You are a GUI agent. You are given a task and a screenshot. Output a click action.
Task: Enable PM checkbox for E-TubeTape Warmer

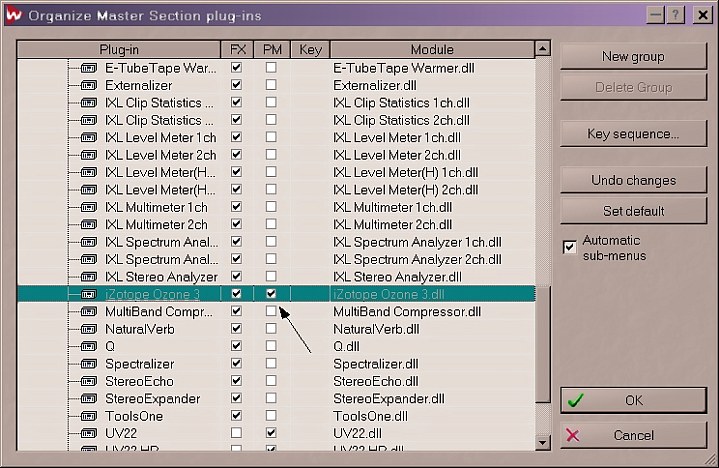271,67
